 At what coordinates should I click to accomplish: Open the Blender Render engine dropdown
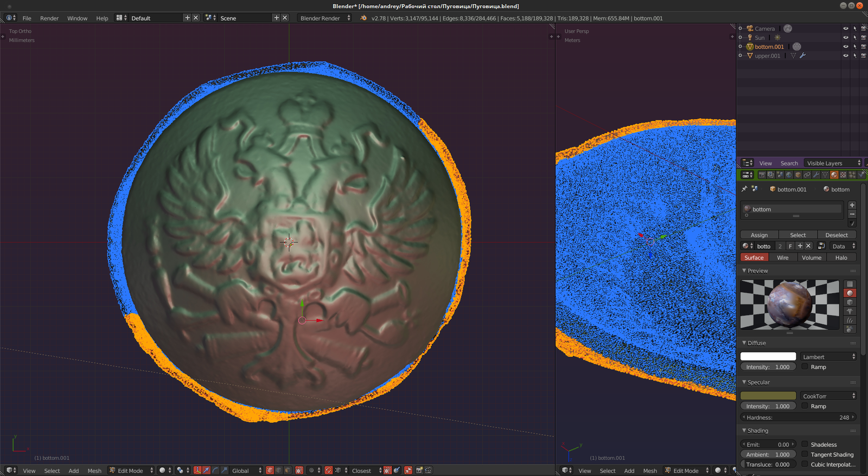tap(324, 18)
